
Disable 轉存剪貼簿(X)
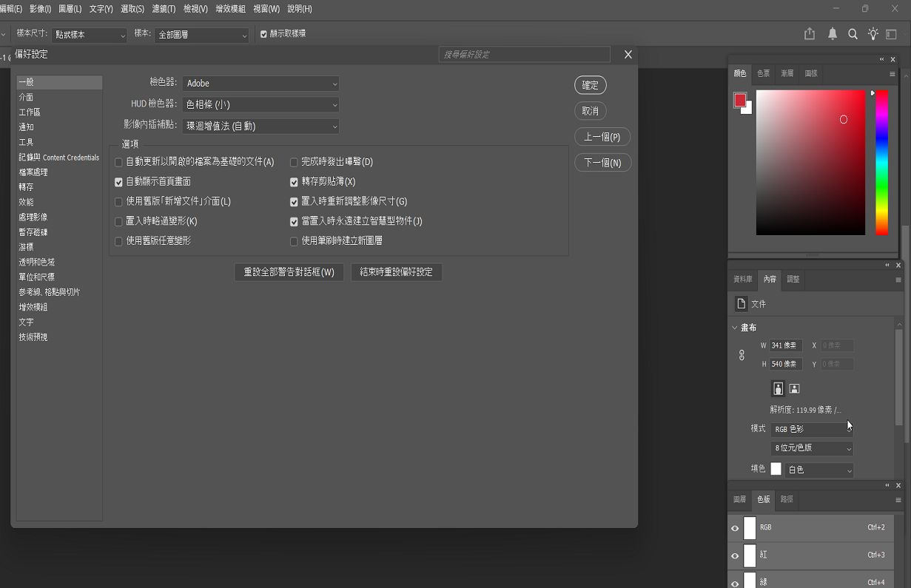(293, 181)
